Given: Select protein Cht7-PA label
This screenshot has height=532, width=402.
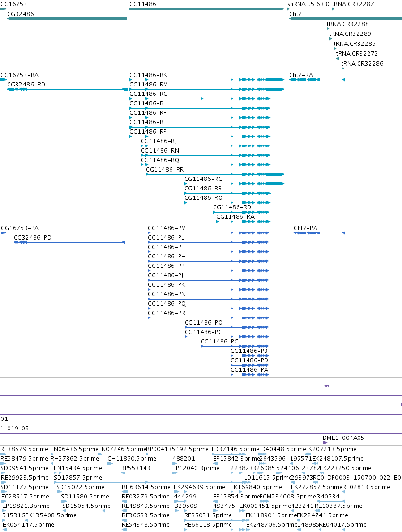Looking at the screenshot, I should (x=306, y=228).
